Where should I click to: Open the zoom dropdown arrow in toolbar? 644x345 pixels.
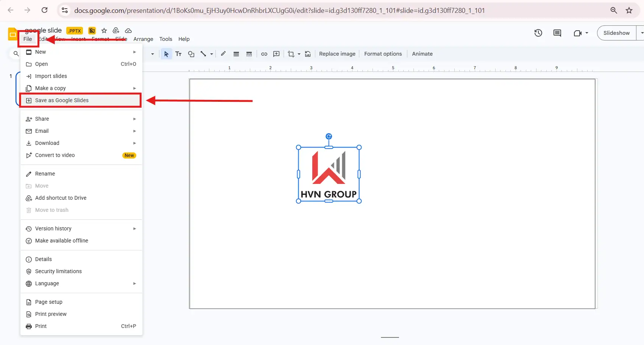153,54
